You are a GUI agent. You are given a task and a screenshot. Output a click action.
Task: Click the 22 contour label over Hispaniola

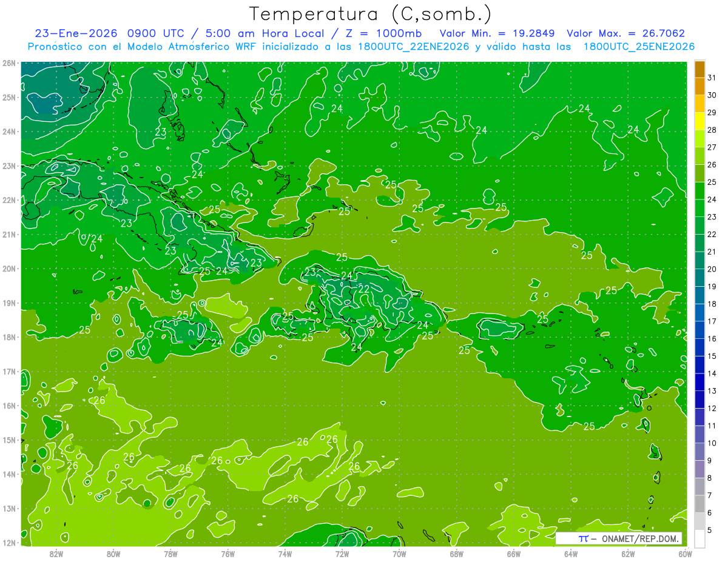point(364,289)
